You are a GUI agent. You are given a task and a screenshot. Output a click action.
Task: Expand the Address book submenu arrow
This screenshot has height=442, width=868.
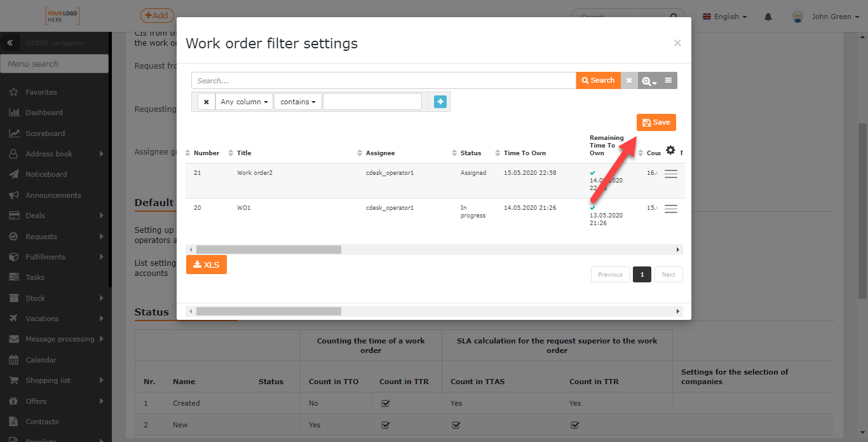coord(102,154)
